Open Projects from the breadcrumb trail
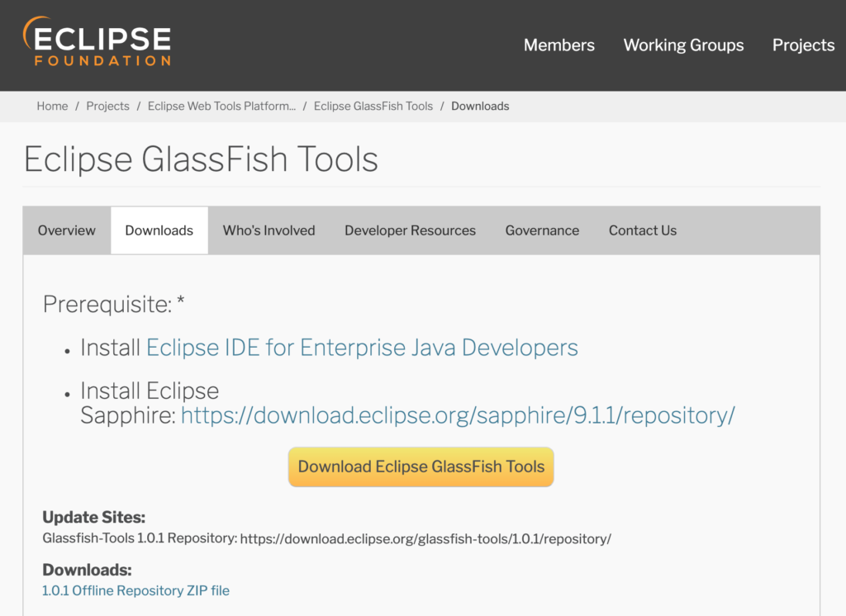 (107, 106)
